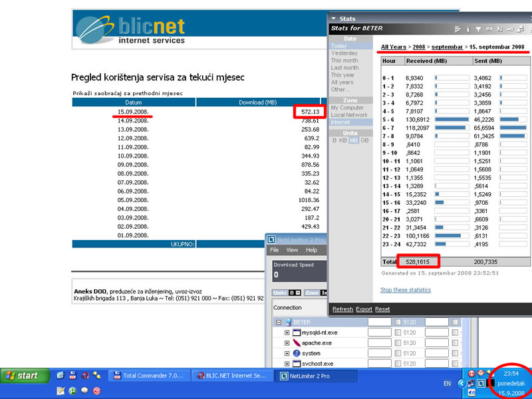
Task: Click the first blue quick launch icon
Action: 61,375
